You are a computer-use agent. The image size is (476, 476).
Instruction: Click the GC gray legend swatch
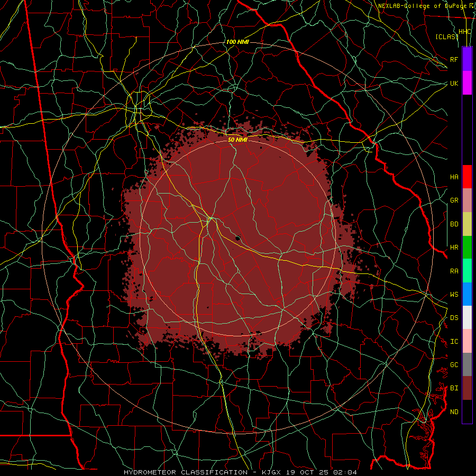467,364
